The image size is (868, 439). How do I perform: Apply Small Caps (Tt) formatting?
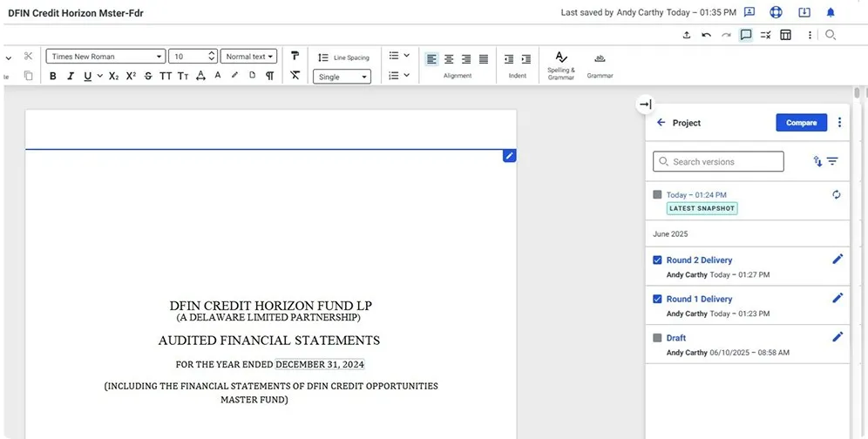tap(183, 77)
